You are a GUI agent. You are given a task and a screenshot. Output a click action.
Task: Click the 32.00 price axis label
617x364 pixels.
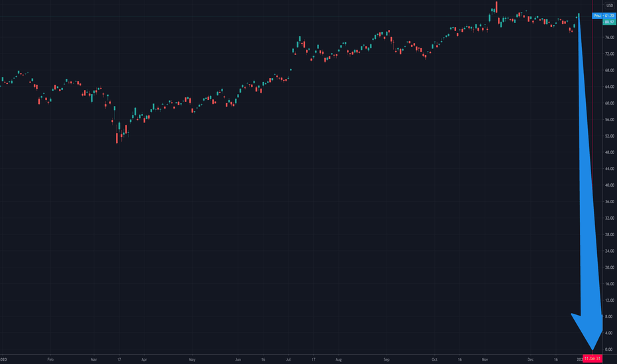(610, 218)
